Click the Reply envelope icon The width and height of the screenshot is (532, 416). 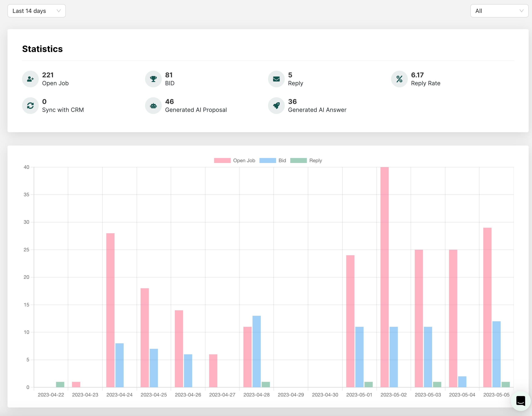coord(276,79)
